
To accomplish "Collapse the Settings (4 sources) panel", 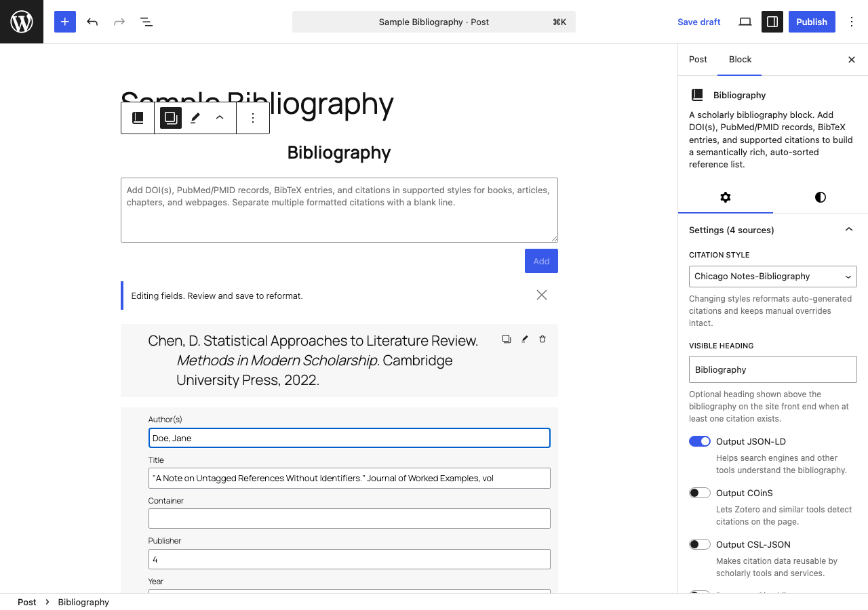I will [773, 230].
